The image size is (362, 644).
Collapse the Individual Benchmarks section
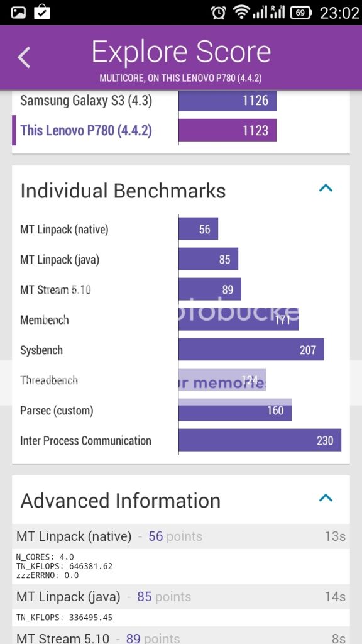click(326, 188)
